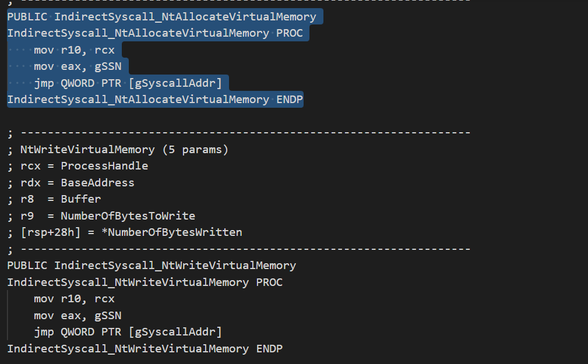The width and height of the screenshot is (588, 364).
Task: Click 'mov r10, rcx' inside NtWriteVirtualMemory procedure
Action: point(74,299)
